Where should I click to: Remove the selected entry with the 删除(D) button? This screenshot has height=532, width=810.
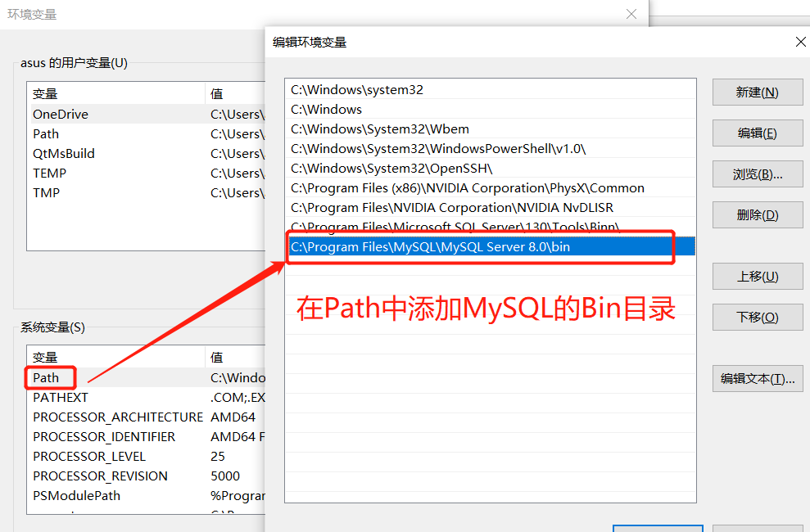[758, 214]
